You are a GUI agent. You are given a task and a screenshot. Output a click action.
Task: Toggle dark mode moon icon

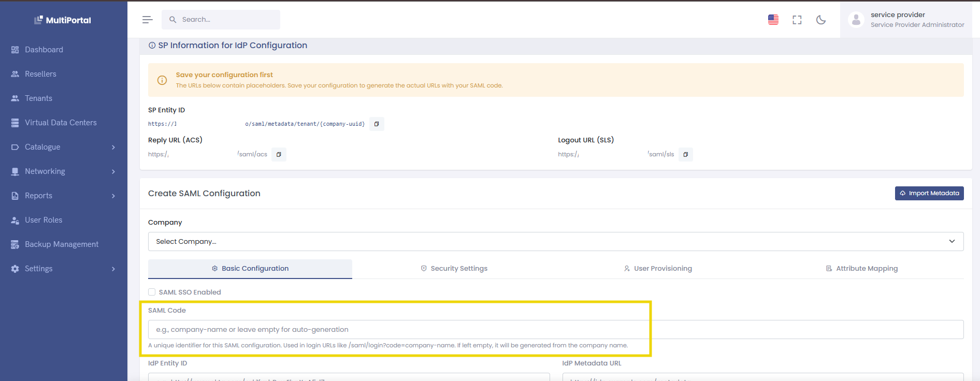click(x=820, y=20)
